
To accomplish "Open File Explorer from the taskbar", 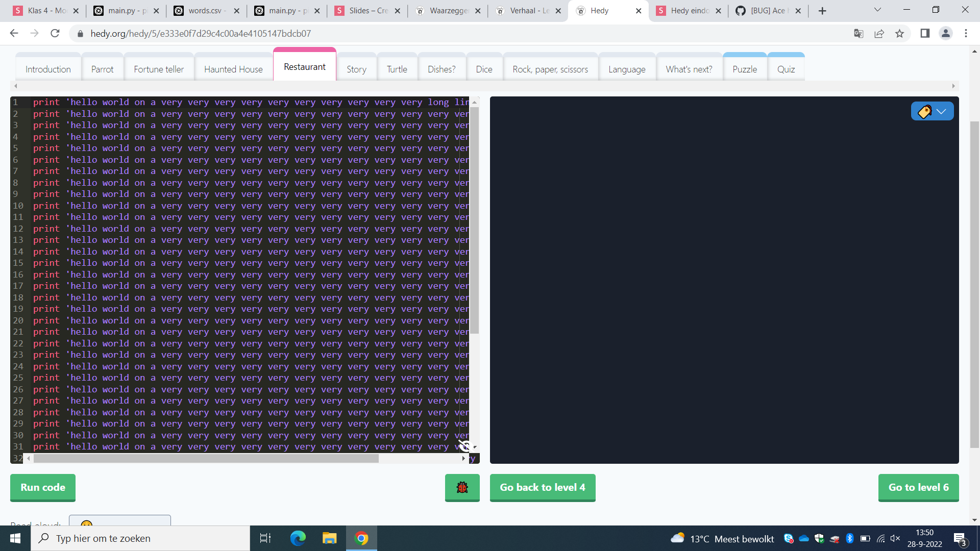I will pos(329,539).
